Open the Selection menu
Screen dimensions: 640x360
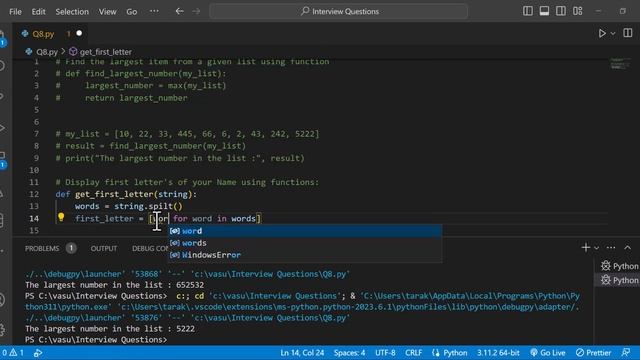pos(72,11)
